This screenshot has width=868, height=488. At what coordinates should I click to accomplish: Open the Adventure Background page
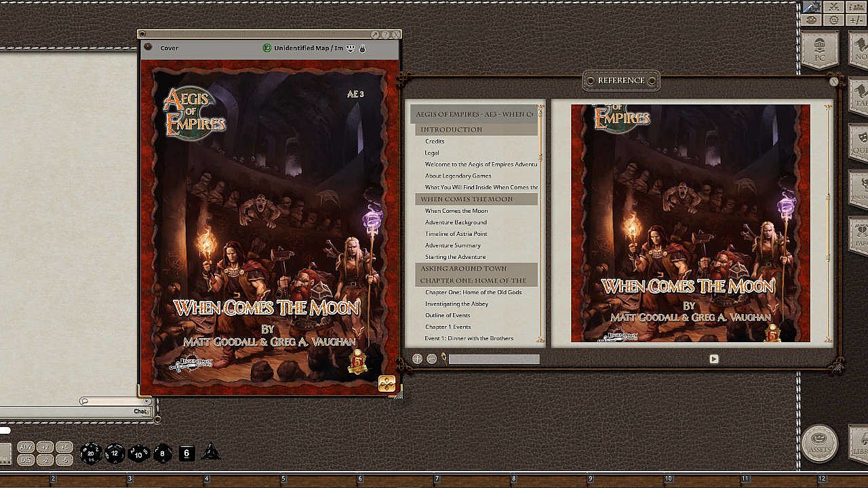tap(456, 222)
